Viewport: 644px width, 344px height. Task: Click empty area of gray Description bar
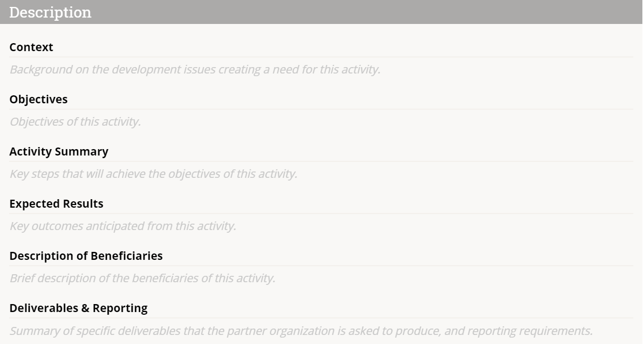(367, 12)
